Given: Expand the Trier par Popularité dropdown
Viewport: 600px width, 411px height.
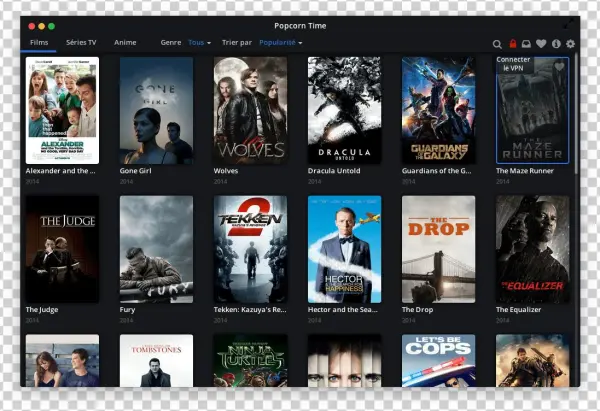Looking at the screenshot, I should [x=280, y=42].
